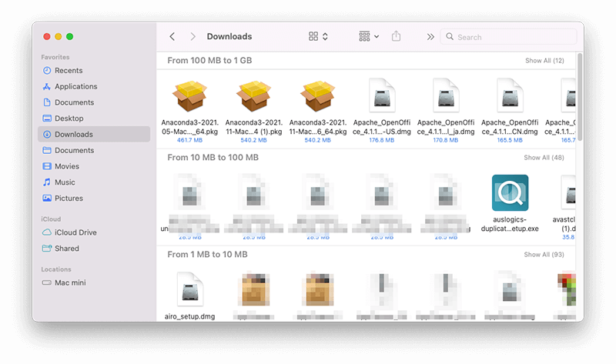This screenshot has width=616, height=364.
Task: Click the Shared folder icon
Action: [x=47, y=249]
